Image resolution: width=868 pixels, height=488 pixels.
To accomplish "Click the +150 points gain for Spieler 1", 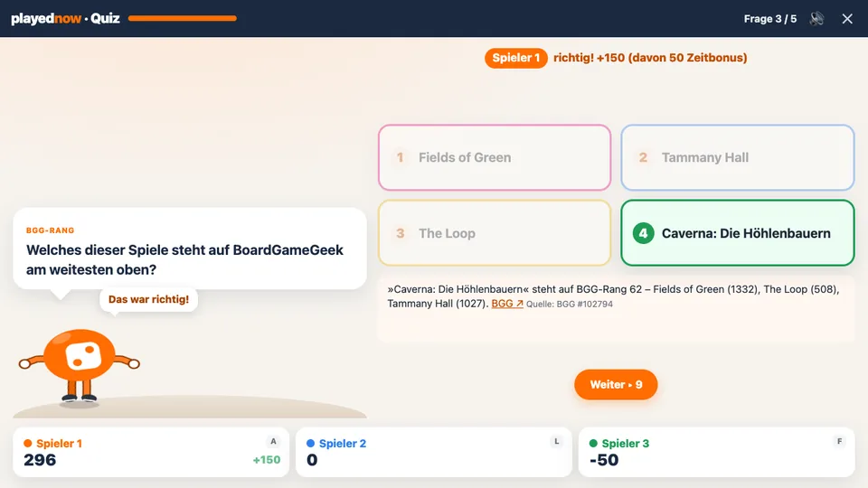I will [x=266, y=460].
